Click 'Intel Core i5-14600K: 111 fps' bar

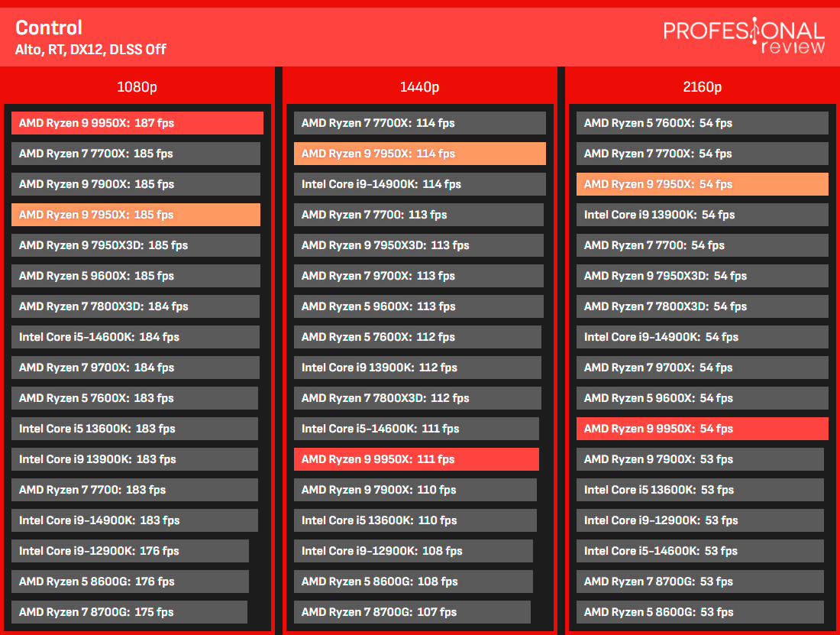pyautogui.click(x=417, y=428)
